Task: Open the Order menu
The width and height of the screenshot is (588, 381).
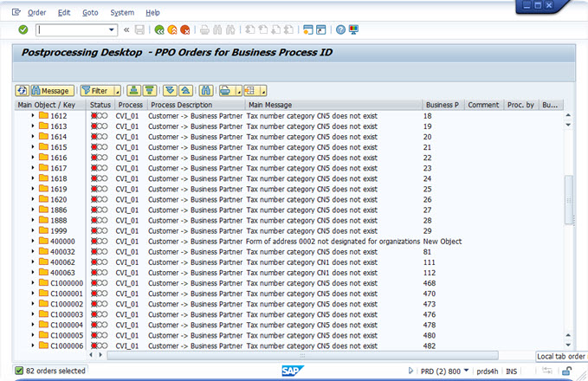Action: (x=36, y=13)
